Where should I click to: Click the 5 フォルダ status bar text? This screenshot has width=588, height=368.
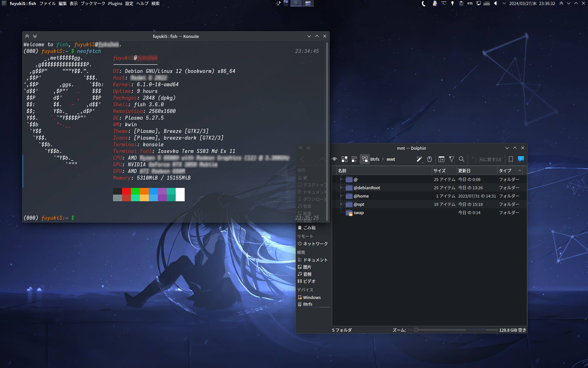click(x=342, y=330)
